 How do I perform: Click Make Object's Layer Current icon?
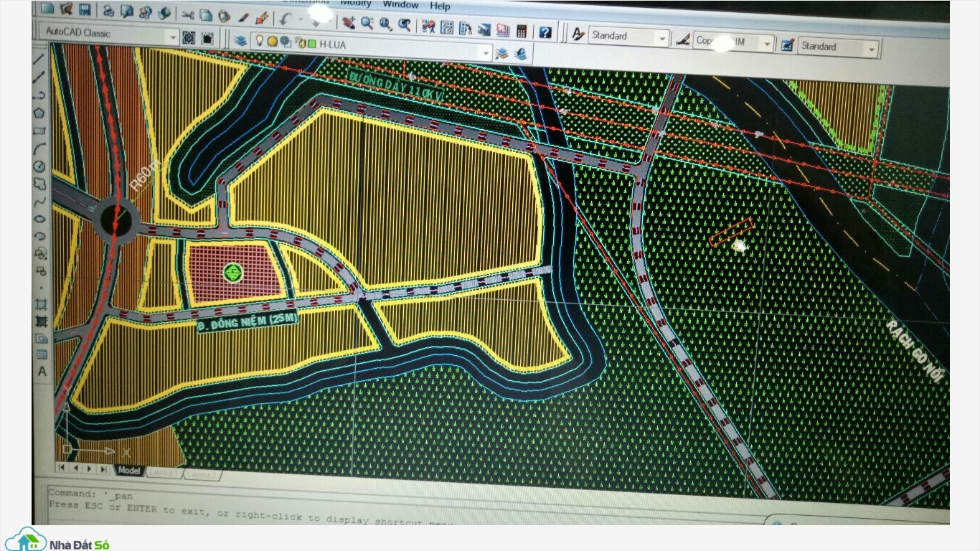point(501,53)
